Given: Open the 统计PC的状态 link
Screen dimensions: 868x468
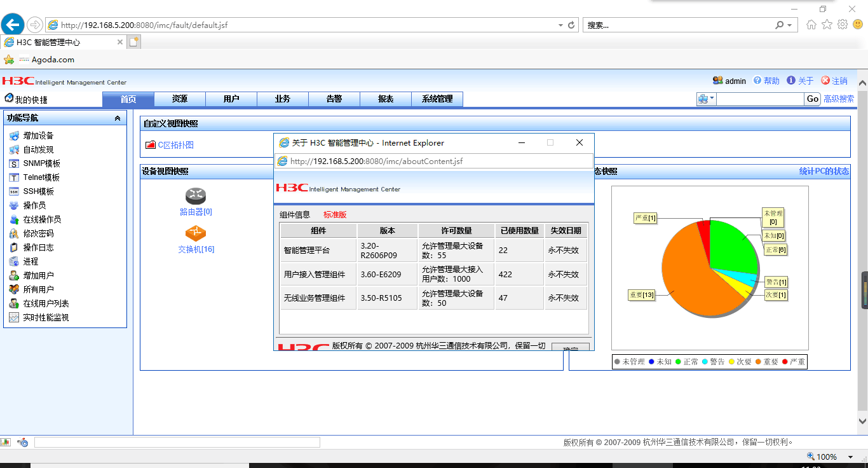Looking at the screenshot, I should pyautogui.click(x=824, y=172).
